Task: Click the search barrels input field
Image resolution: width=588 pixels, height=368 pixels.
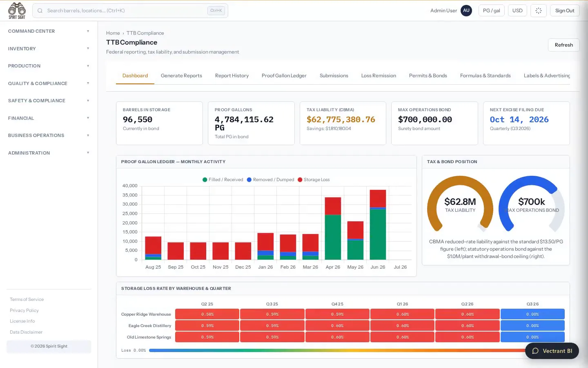Action: click(130, 11)
